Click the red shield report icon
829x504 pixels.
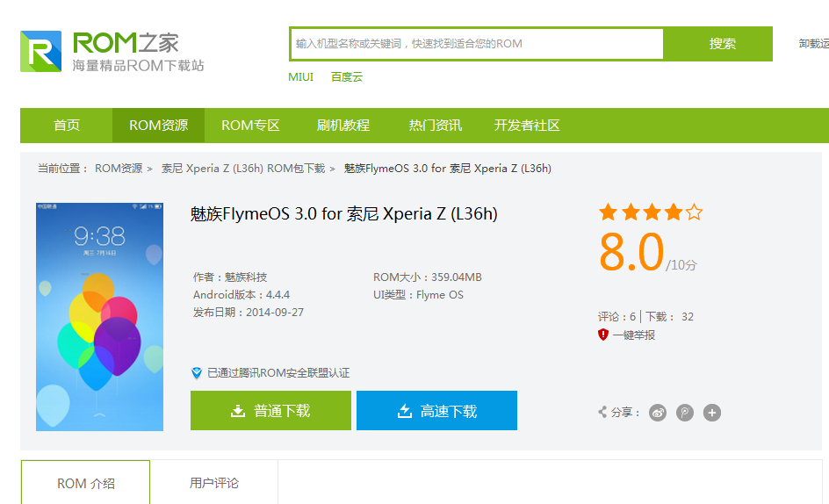tap(603, 335)
